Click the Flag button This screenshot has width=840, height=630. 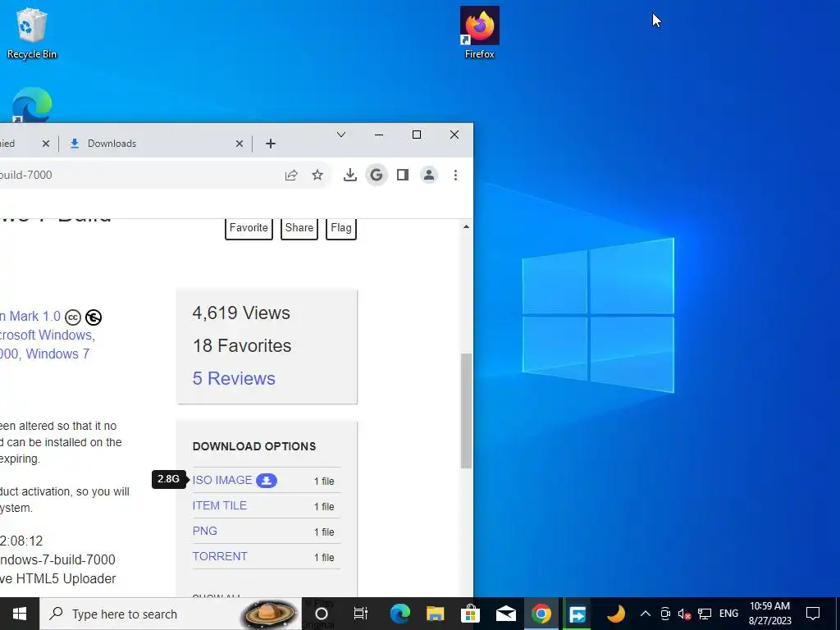click(341, 228)
